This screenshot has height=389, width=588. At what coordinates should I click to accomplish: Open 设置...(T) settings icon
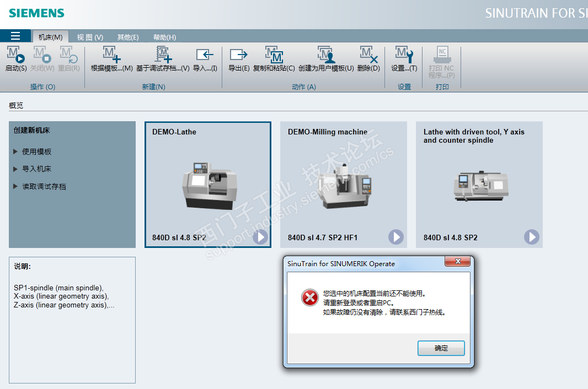404,55
